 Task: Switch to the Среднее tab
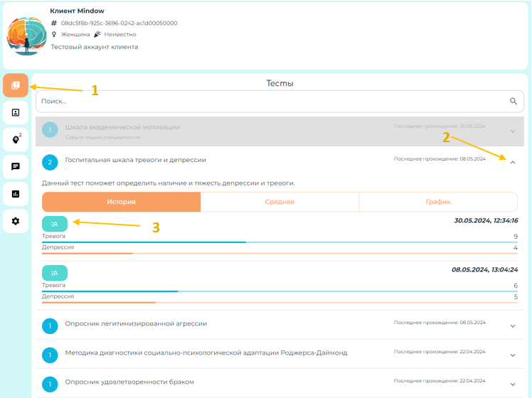point(280,202)
